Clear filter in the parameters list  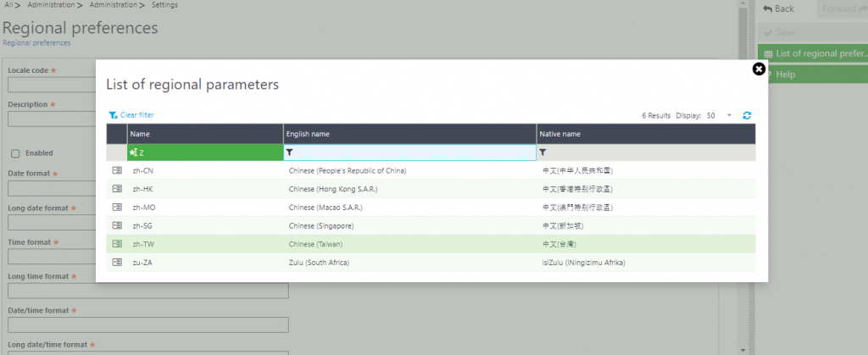(x=131, y=115)
